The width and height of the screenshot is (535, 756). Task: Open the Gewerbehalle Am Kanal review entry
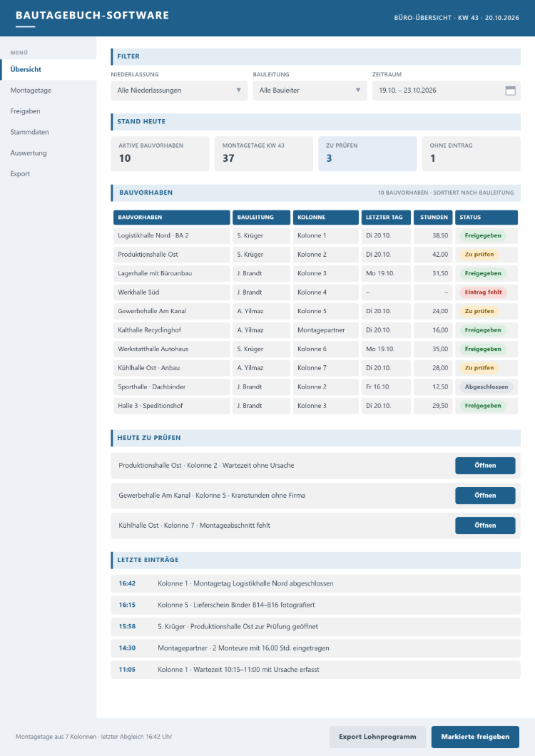pyautogui.click(x=485, y=496)
